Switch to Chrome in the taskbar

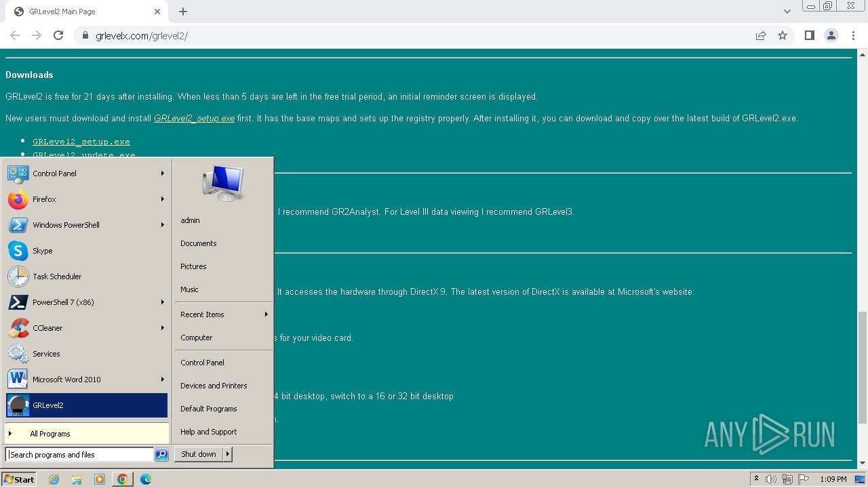(122, 479)
